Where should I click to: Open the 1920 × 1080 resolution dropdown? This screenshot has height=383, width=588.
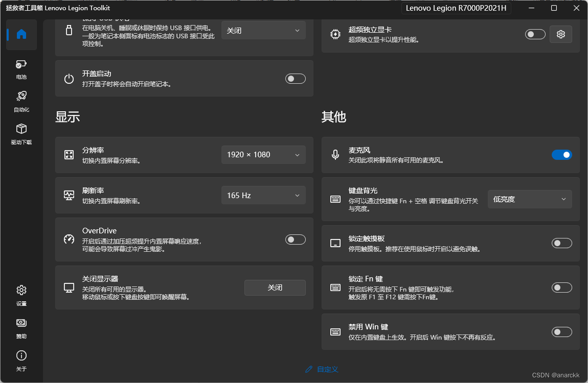(x=263, y=155)
